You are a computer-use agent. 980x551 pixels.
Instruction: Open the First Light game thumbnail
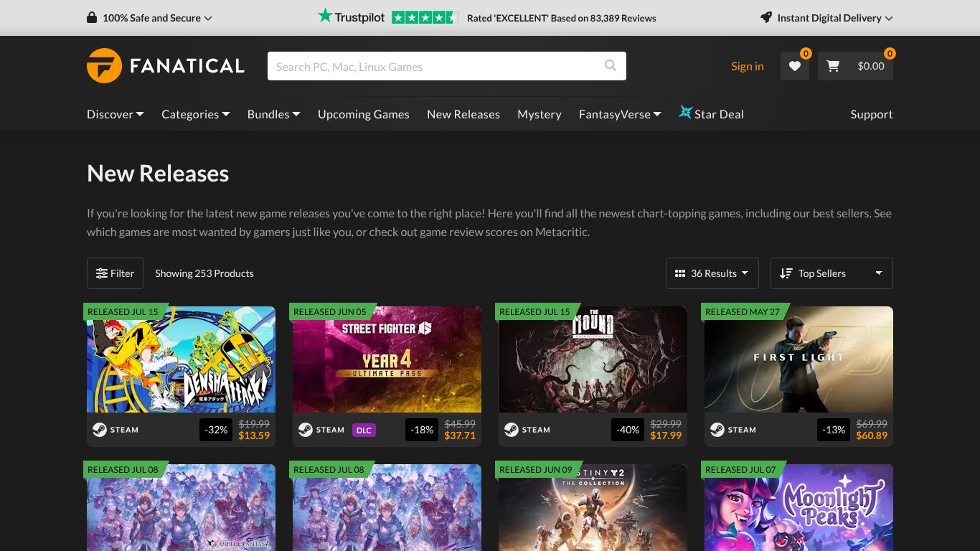pyautogui.click(x=798, y=359)
